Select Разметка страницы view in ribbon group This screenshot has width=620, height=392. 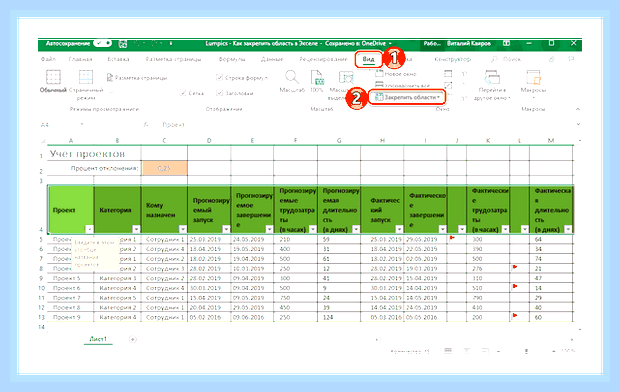click(x=137, y=78)
